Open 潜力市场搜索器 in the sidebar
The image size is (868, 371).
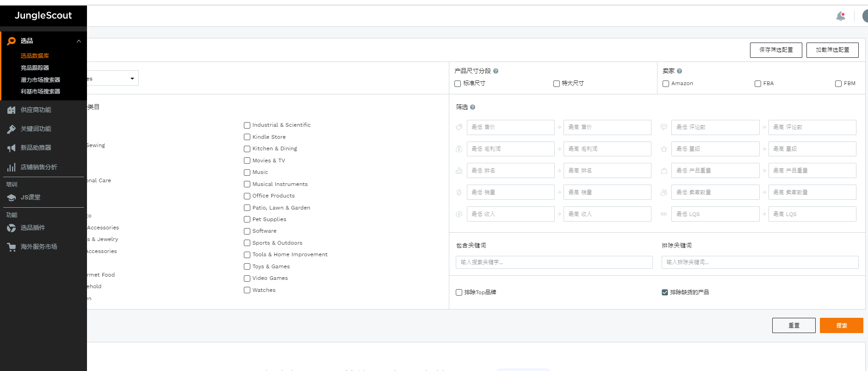point(40,80)
